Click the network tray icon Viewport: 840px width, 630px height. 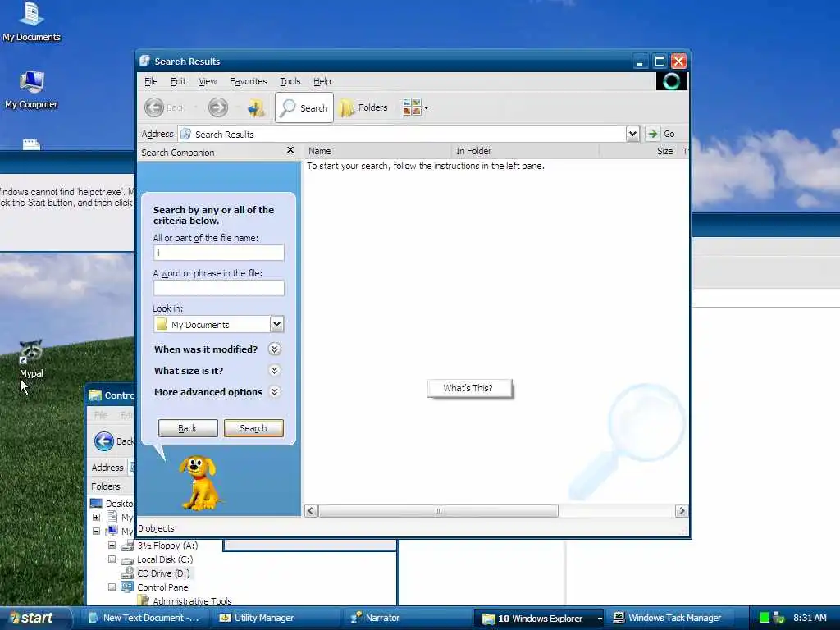pyautogui.click(x=779, y=619)
